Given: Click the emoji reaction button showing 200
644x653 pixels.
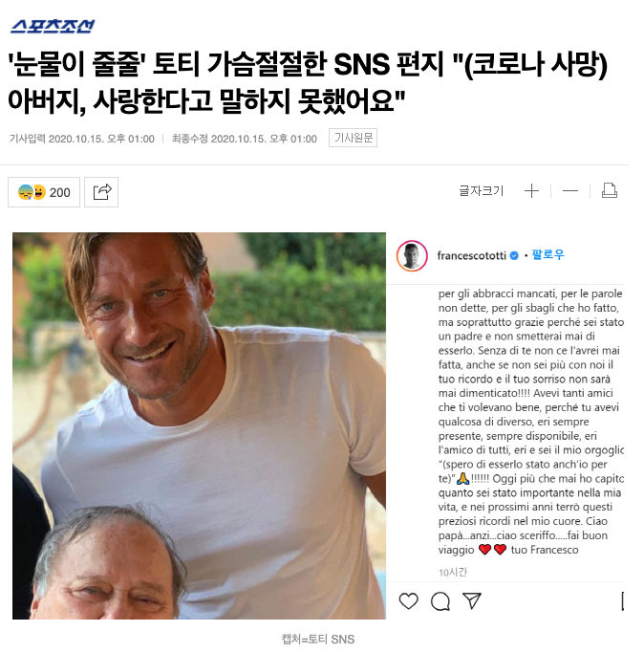Looking at the screenshot, I should [x=44, y=192].
